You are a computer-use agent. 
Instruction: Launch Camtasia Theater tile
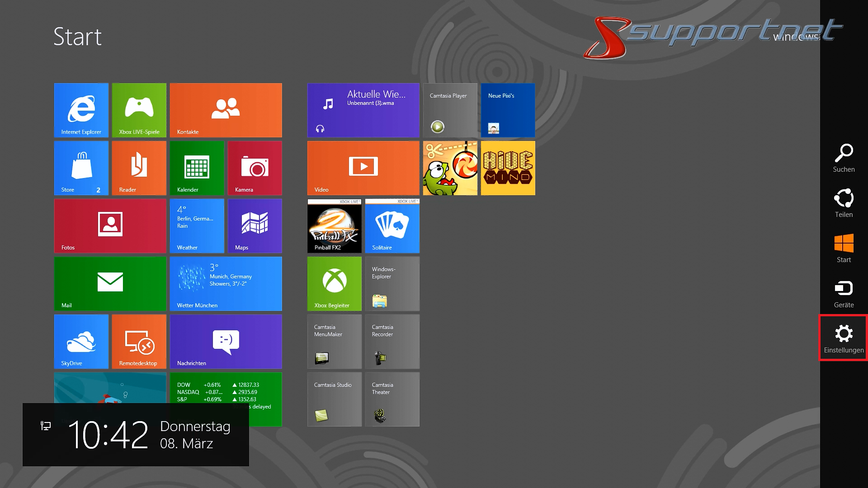point(392,399)
